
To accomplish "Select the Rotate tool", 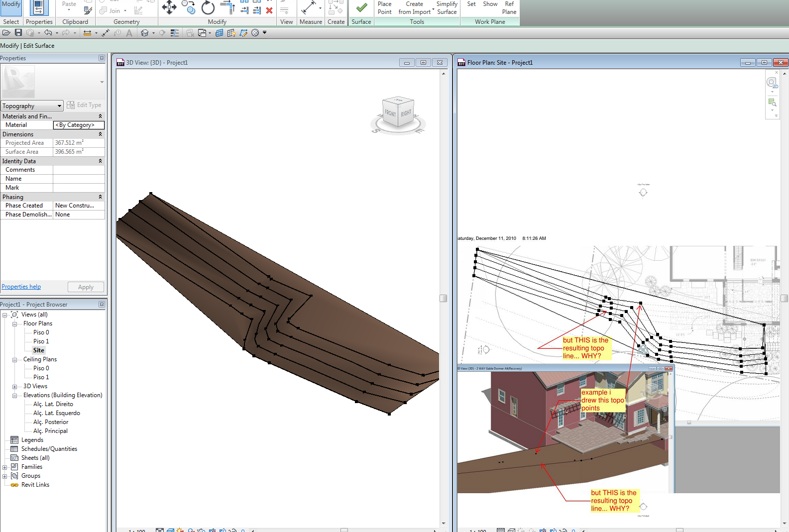I will pos(208,7).
